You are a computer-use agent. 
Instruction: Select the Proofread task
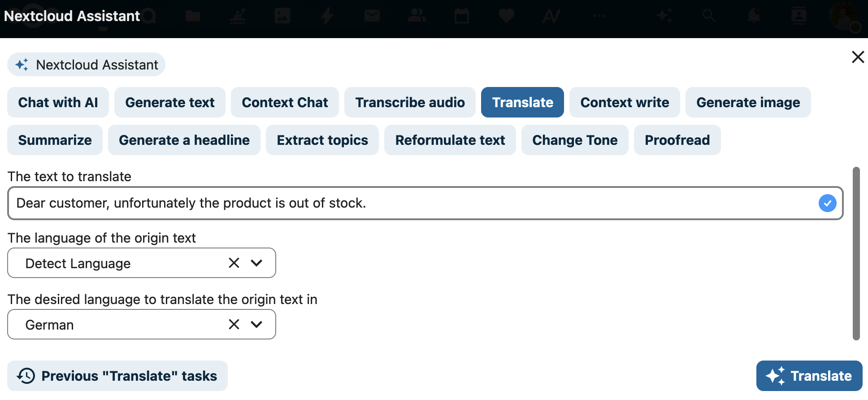[x=677, y=140]
